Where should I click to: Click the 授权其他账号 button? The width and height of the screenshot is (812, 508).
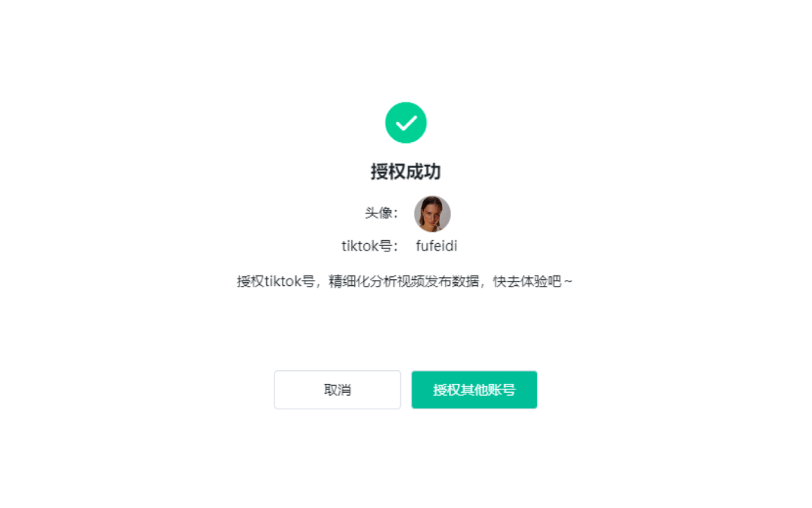click(474, 390)
